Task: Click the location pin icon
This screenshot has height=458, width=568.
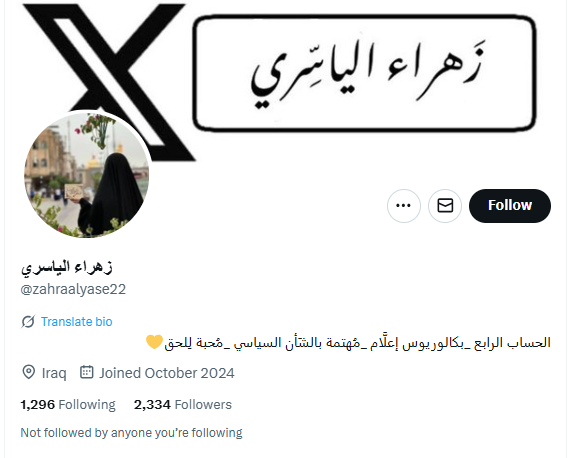Action: [x=29, y=372]
